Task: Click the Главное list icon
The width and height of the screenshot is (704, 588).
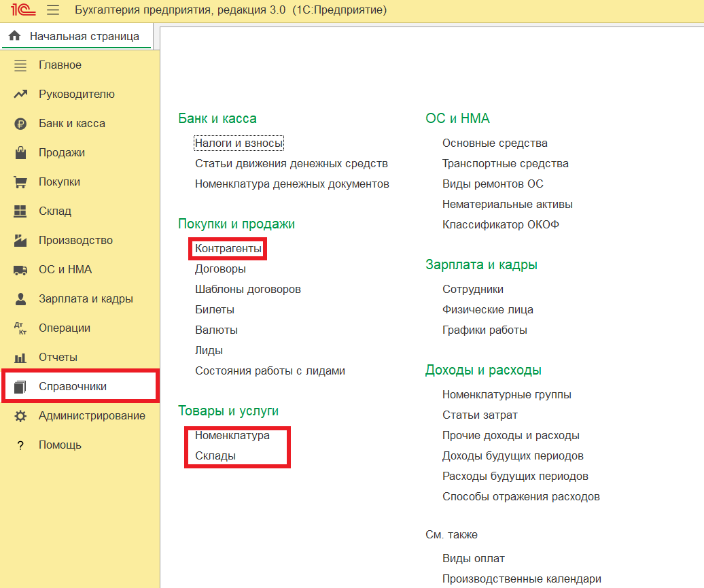Action: click(x=20, y=65)
